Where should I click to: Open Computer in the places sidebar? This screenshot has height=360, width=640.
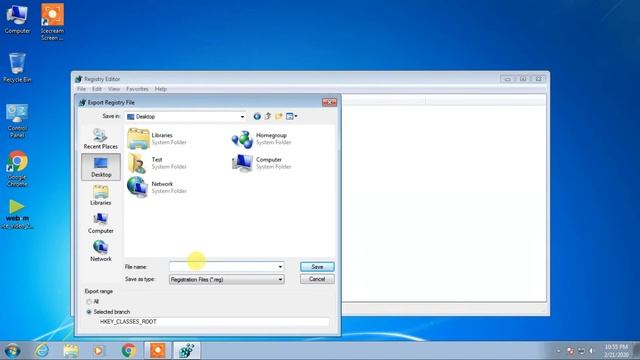100,223
